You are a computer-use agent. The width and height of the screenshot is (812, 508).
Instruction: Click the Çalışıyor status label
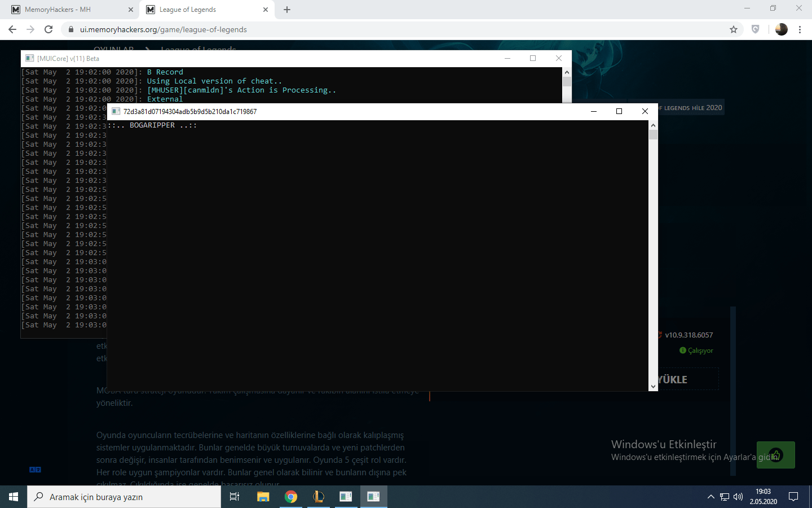(696, 351)
